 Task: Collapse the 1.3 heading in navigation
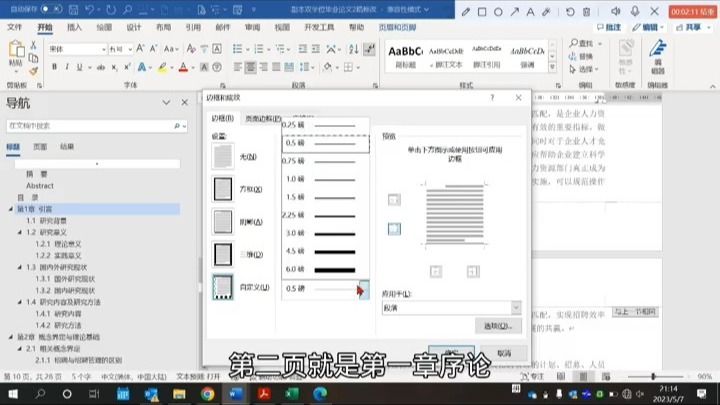pyautogui.click(x=20, y=267)
